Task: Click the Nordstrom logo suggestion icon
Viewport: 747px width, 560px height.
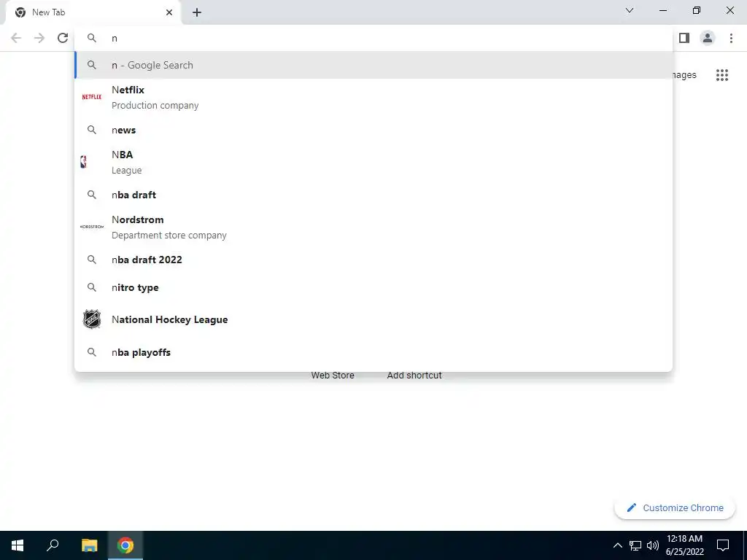Action: tap(91, 227)
